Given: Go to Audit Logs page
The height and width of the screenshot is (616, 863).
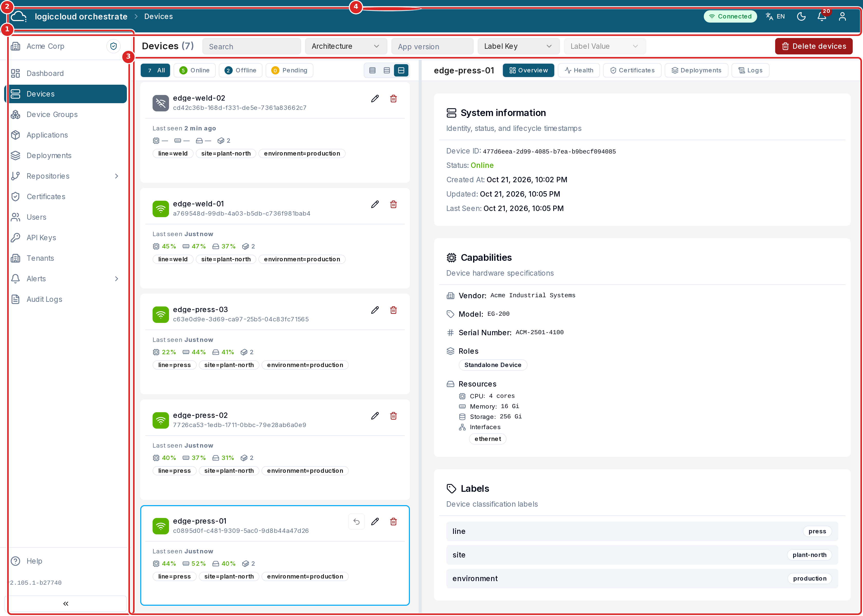Looking at the screenshot, I should click(66, 300).
